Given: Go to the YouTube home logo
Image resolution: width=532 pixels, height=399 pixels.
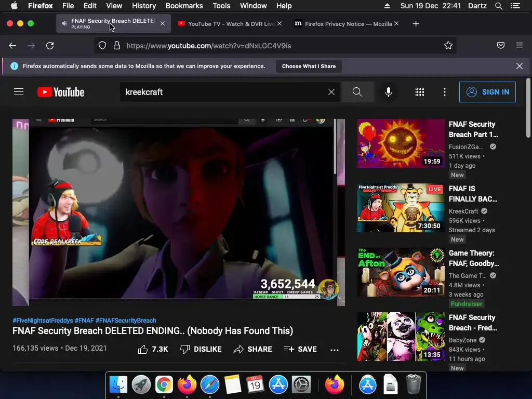Looking at the screenshot, I should pos(61,92).
